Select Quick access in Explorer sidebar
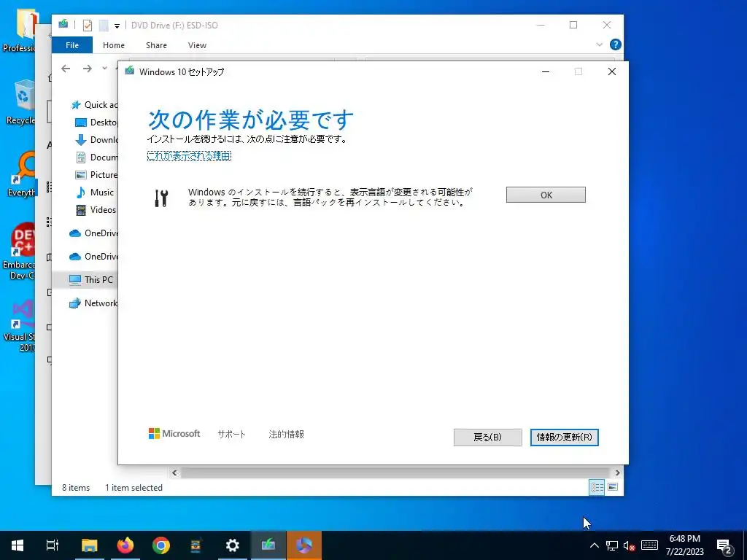The width and height of the screenshot is (747, 560). 94,105
